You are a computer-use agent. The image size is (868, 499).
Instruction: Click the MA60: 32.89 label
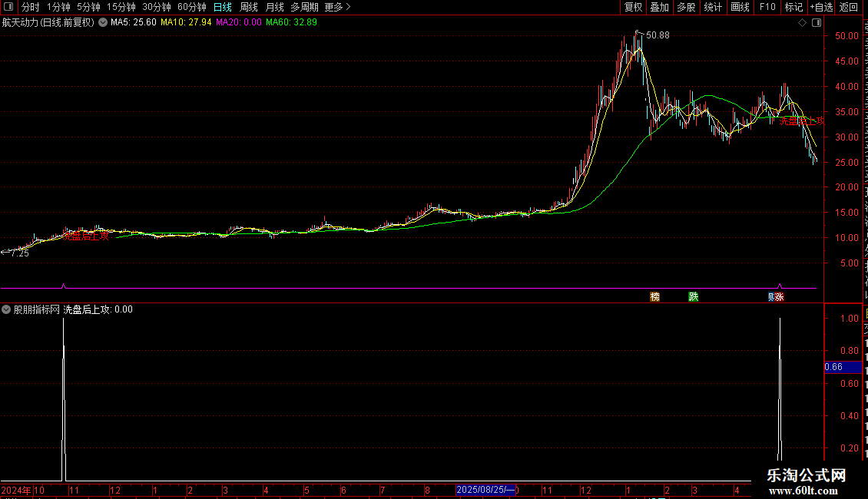(291, 23)
